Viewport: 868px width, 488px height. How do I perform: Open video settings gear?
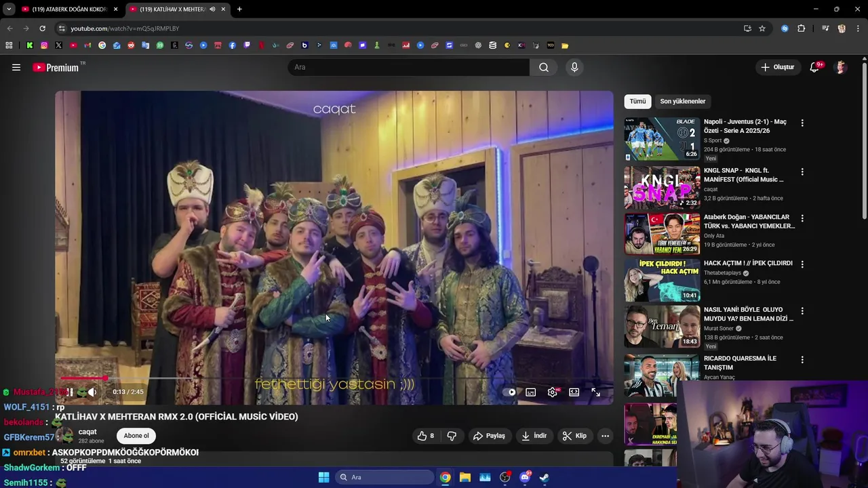pos(553,392)
